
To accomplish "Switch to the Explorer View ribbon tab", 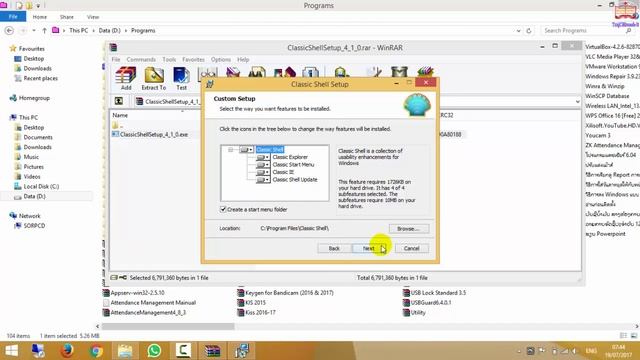I will coord(93,17).
